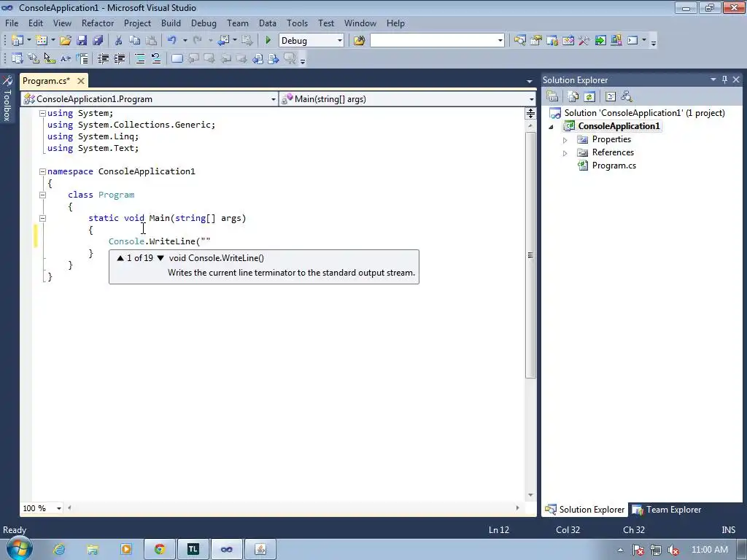
Task: Open the Main(string[] args) member dropdown
Action: [x=531, y=99]
